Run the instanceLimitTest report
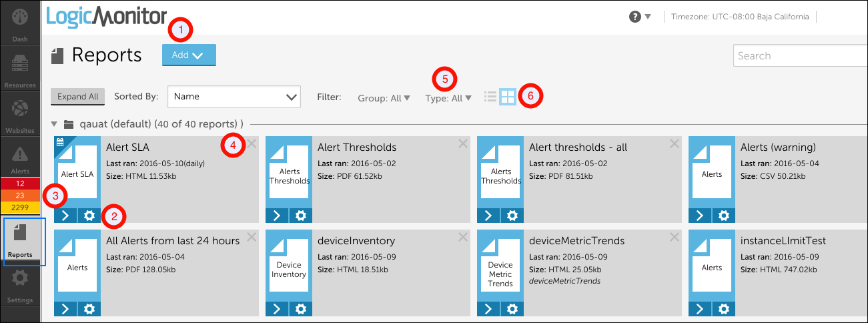Image resolution: width=868 pixels, height=323 pixels. (700, 309)
